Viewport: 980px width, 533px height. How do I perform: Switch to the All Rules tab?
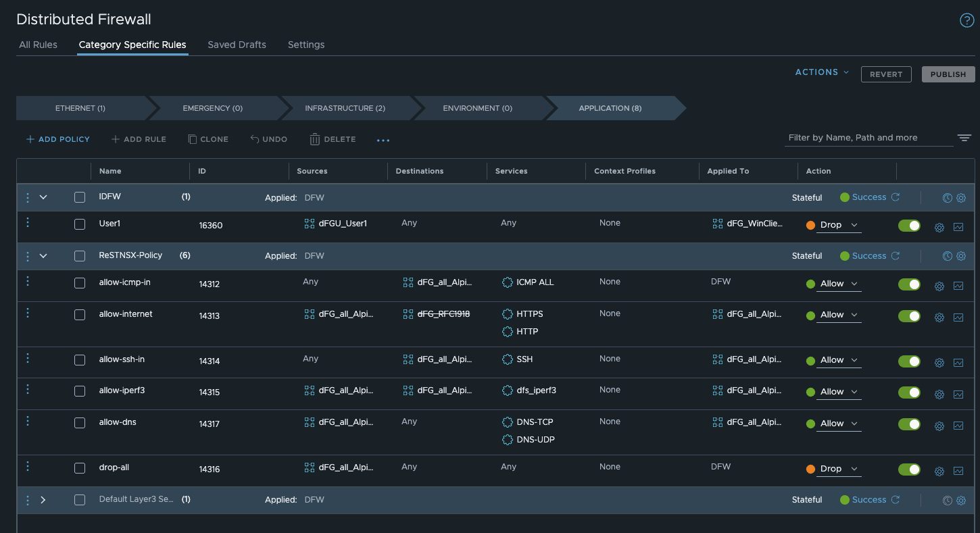coord(38,45)
